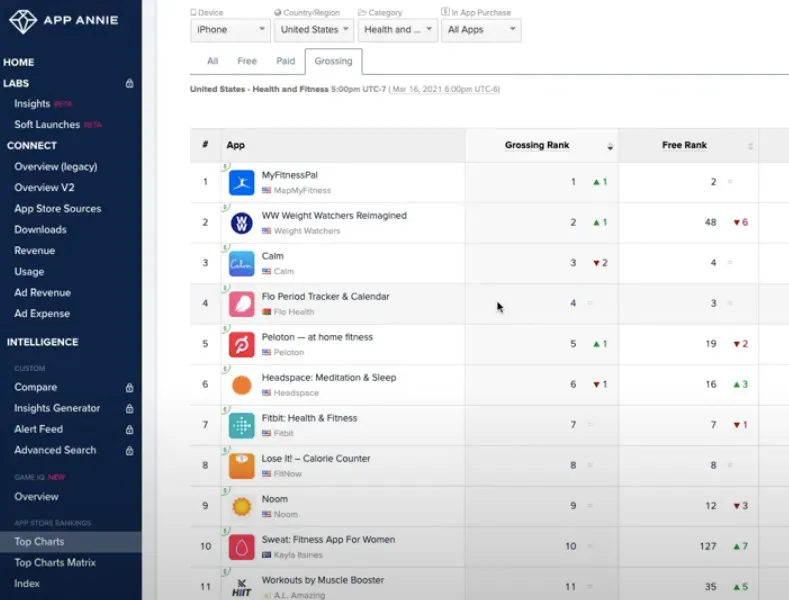The image size is (789, 600).
Task: Open MyFitnessPal app name link
Action: [290, 175]
